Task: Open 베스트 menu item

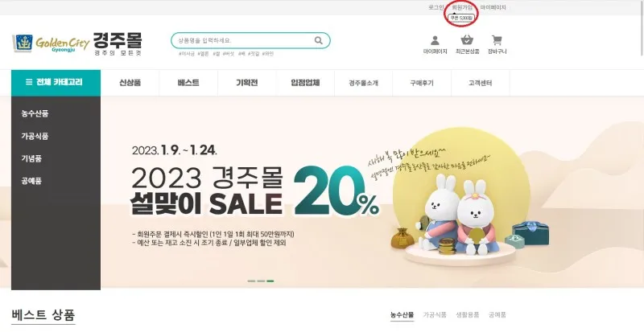Action: point(188,83)
